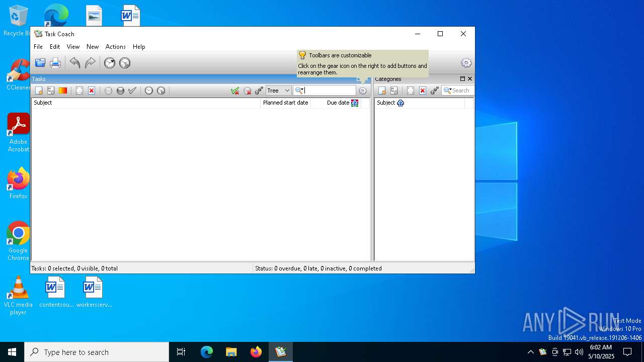Select VLC media player desktop icon
This screenshot has width=644, height=362.
pos(18,296)
